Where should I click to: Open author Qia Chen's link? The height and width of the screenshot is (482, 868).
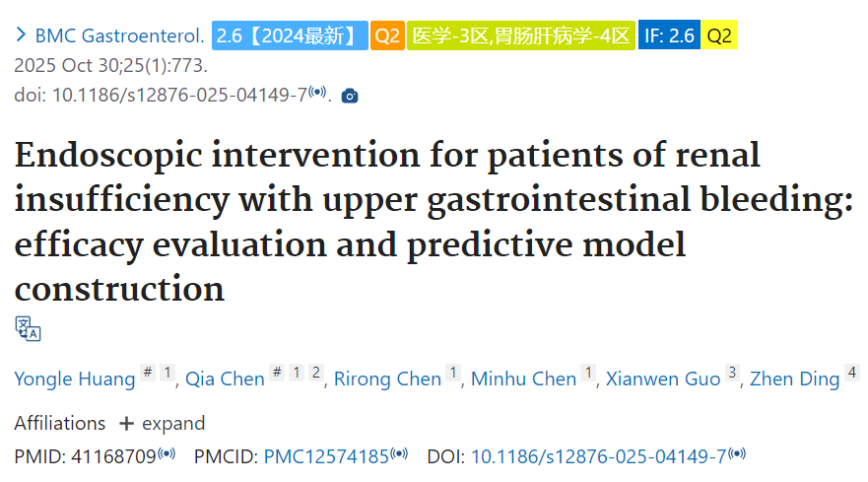(225, 379)
